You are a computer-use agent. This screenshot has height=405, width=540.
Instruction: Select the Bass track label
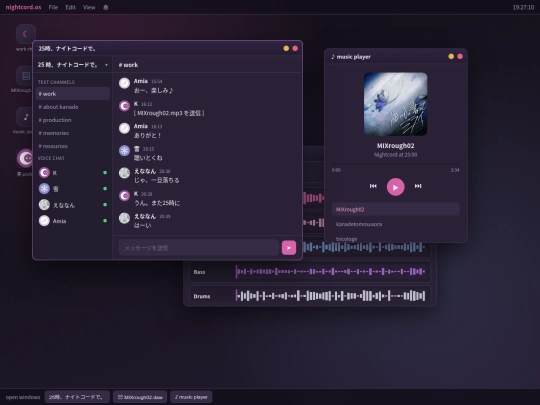coord(199,272)
